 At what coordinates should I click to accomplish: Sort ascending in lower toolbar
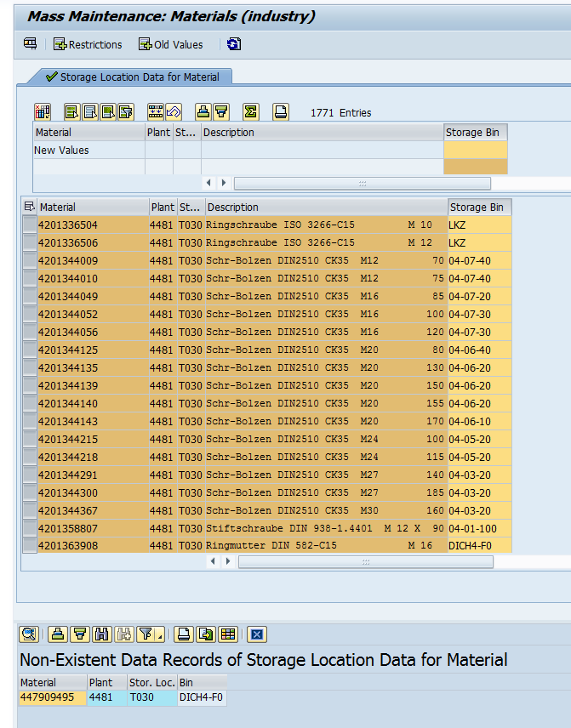point(58,634)
